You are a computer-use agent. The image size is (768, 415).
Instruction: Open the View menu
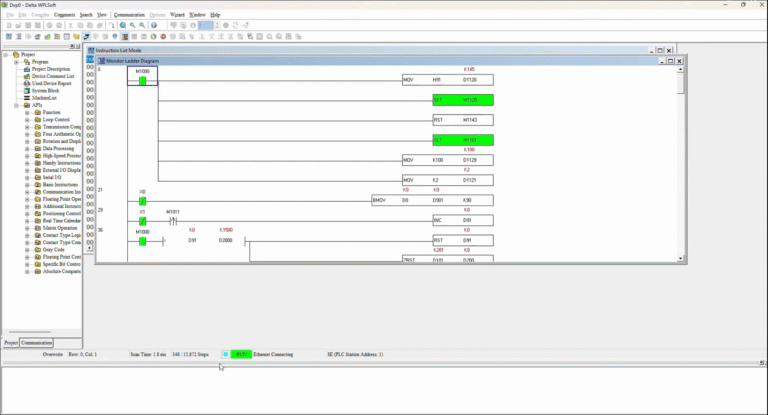[x=102, y=15]
